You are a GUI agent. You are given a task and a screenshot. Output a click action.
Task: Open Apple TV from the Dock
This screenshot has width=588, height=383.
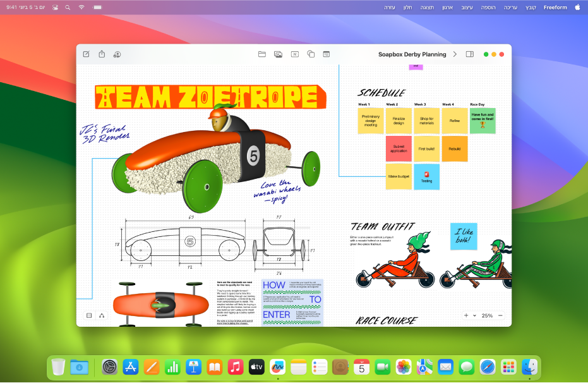click(256, 367)
